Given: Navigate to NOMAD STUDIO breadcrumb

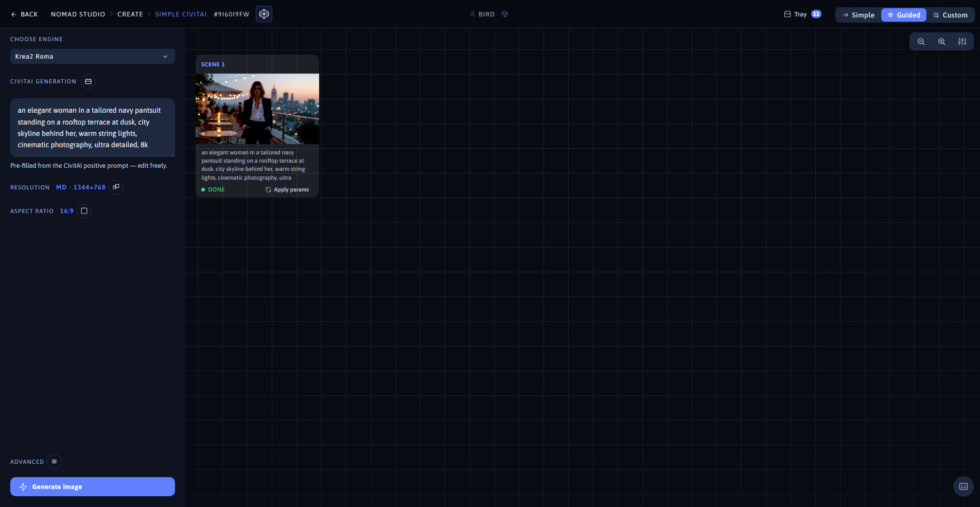Looking at the screenshot, I should [78, 14].
